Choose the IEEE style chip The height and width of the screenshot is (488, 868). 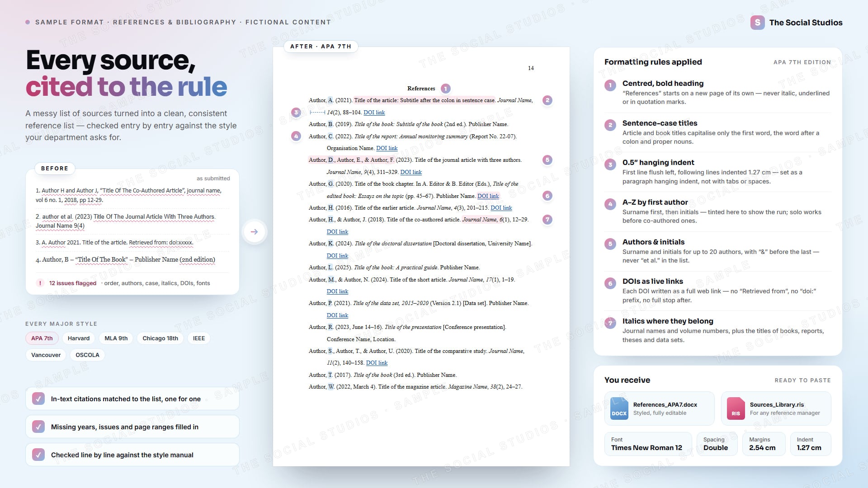[x=199, y=338]
